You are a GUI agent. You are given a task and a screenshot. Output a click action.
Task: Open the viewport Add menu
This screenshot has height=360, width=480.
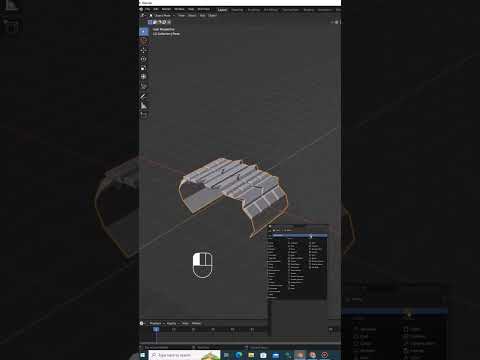click(202, 15)
